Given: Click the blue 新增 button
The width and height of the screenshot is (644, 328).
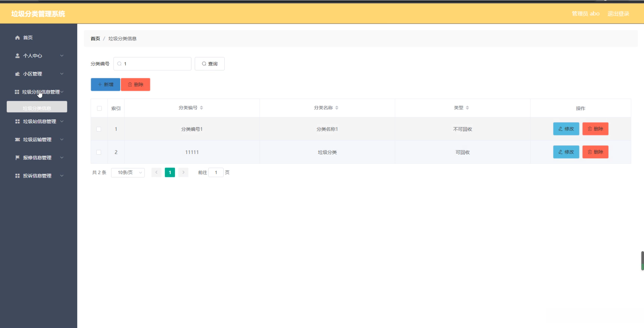Looking at the screenshot, I should coord(106,85).
